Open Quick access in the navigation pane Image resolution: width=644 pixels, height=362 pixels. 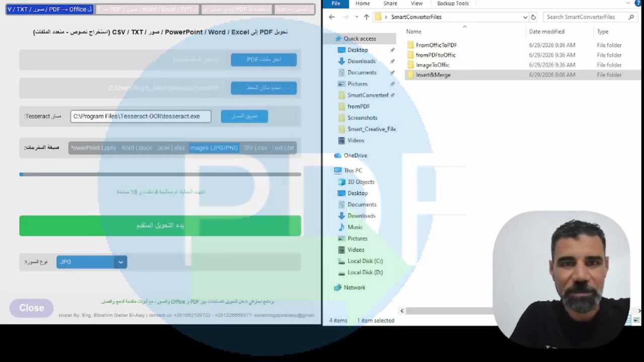[360, 39]
